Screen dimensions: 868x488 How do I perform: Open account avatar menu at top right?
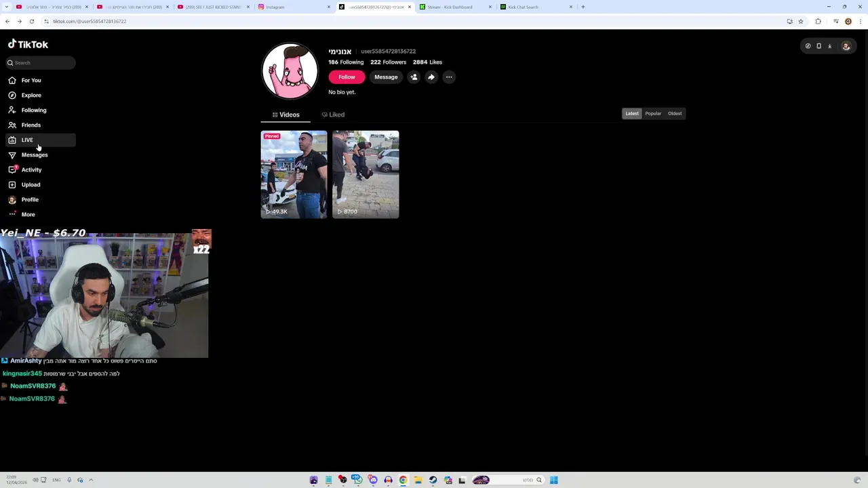[x=846, y=46]
